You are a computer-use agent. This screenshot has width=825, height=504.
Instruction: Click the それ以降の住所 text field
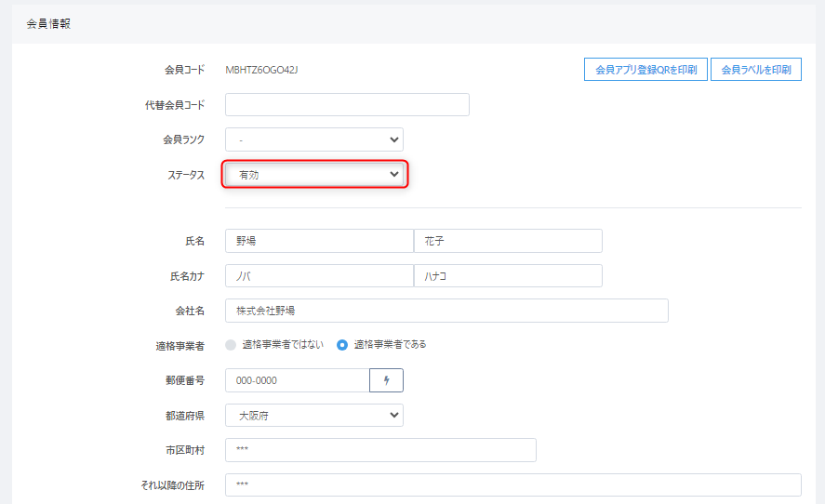tap(512, 484)
